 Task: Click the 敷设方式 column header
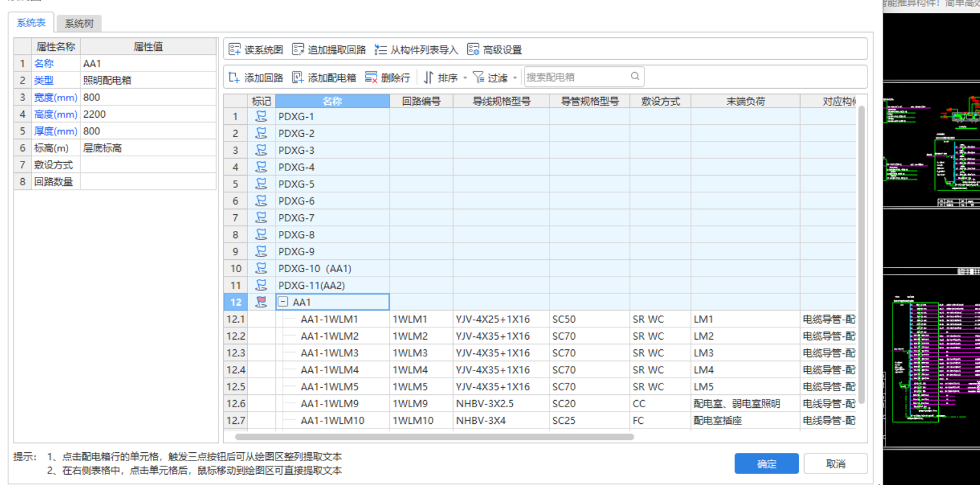(661, 101)
